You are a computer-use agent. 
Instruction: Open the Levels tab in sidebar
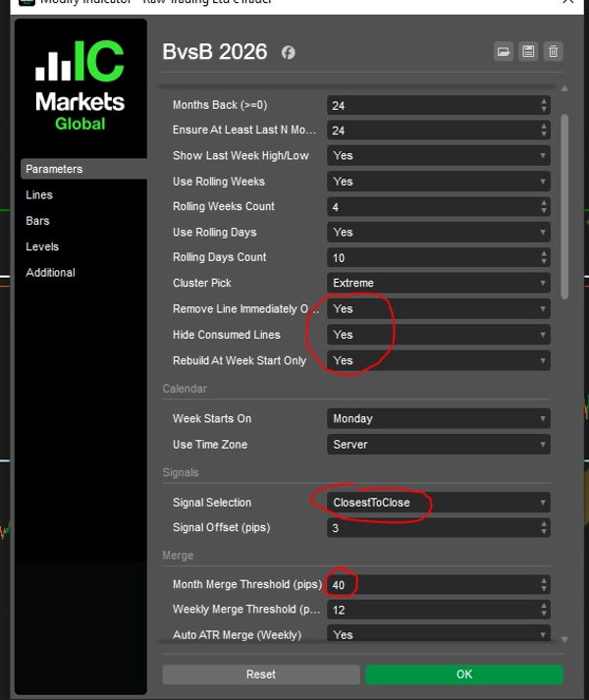click(42, 246)
